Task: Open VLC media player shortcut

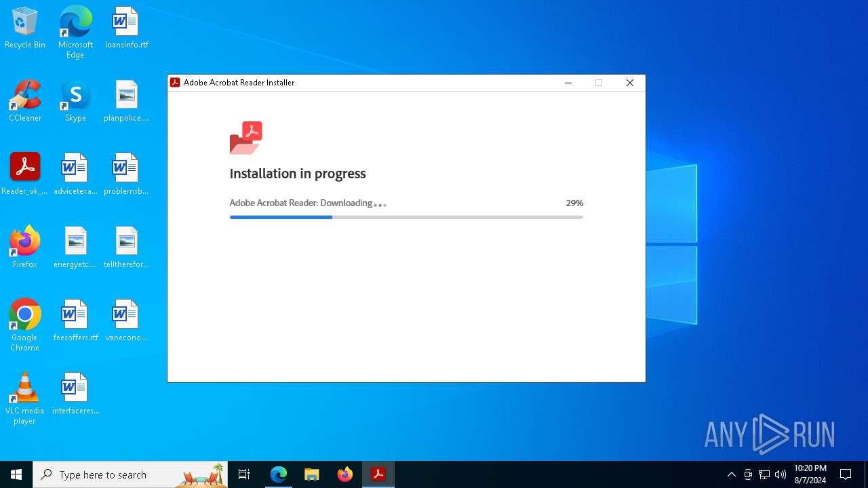Action: point(25,399)
